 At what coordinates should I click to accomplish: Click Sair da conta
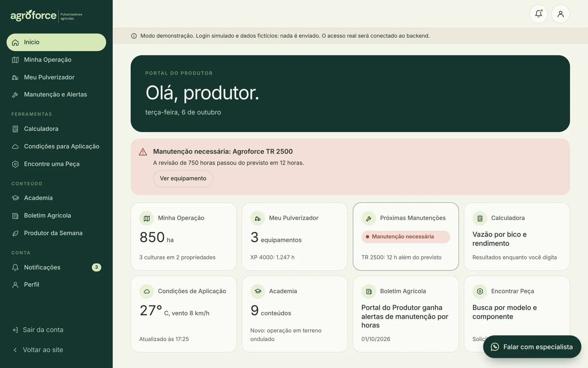[38, 330]
